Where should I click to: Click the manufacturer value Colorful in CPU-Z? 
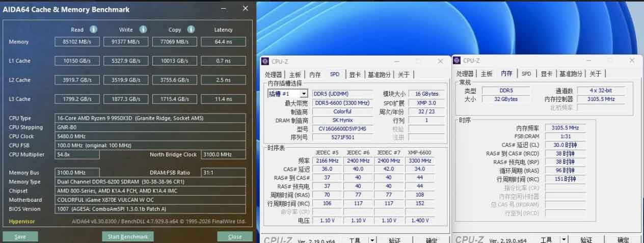click(x=342, y=112)
